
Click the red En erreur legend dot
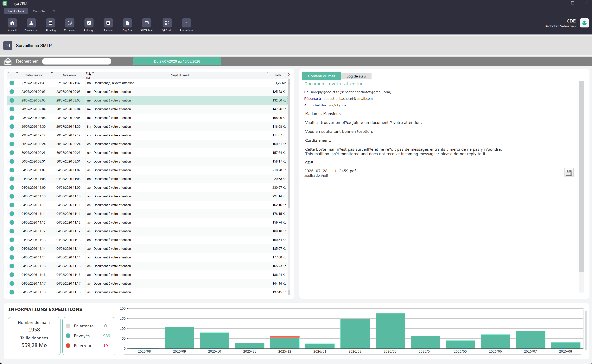(x=68, y=346)
